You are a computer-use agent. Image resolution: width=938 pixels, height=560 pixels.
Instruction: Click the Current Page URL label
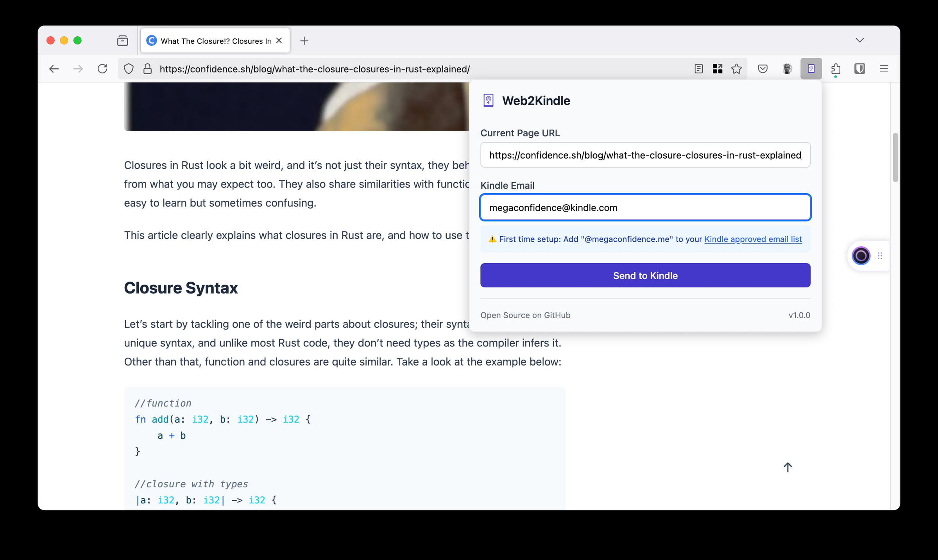pyautogui.click(x=520, y=133)
